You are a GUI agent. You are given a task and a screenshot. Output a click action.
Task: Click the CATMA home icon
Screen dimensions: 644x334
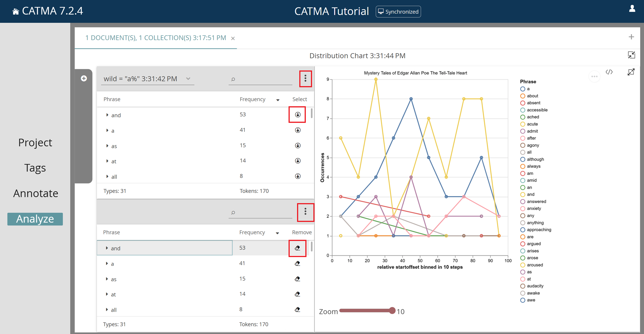15,11
